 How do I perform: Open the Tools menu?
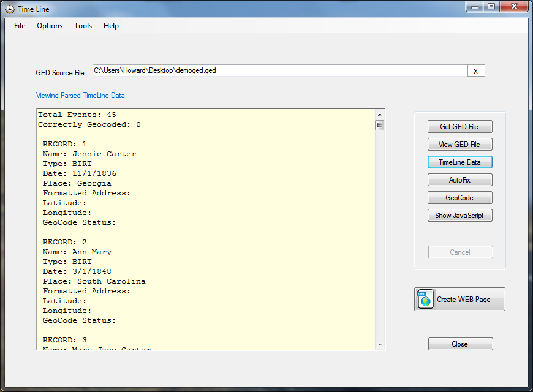83,26
